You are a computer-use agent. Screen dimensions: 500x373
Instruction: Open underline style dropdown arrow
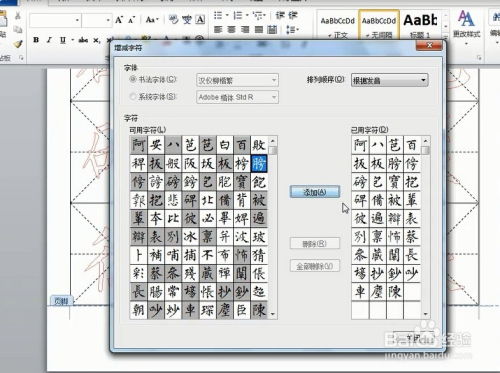coord(72,40)
